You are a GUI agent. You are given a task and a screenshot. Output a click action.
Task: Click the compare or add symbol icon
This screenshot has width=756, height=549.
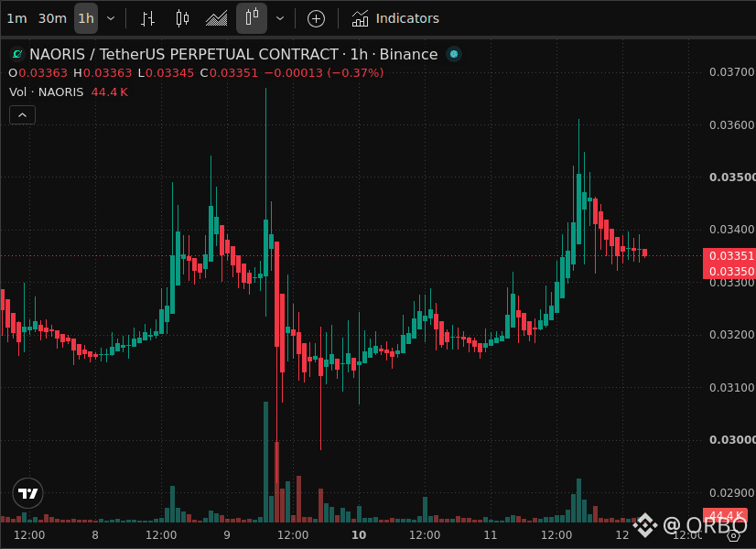click(x=316, y=19)
